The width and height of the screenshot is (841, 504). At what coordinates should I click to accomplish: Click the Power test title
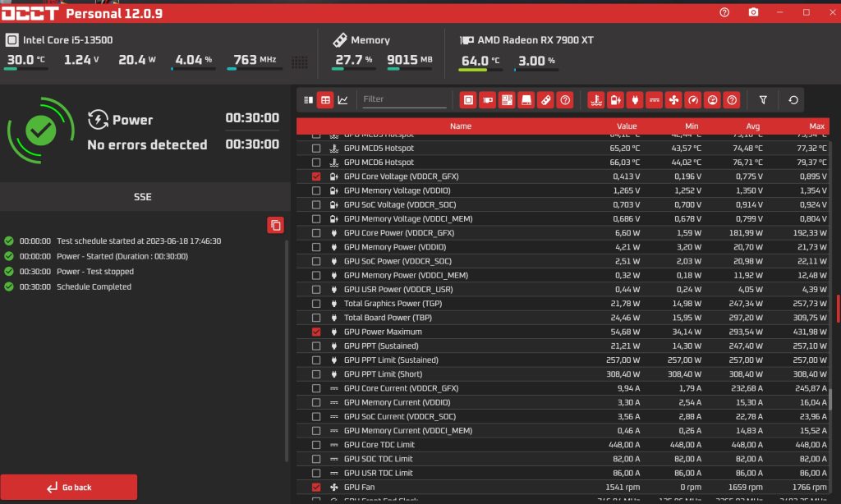pos(132,120)
